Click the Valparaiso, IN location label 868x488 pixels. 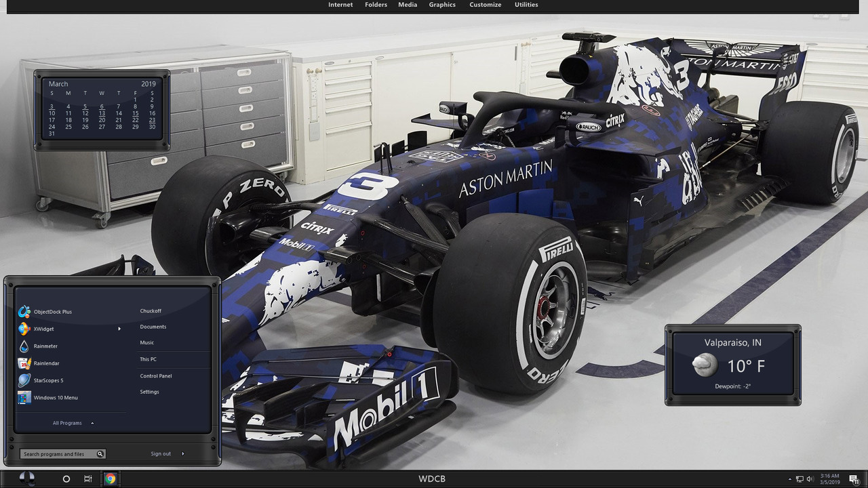[x=732, y=343]
